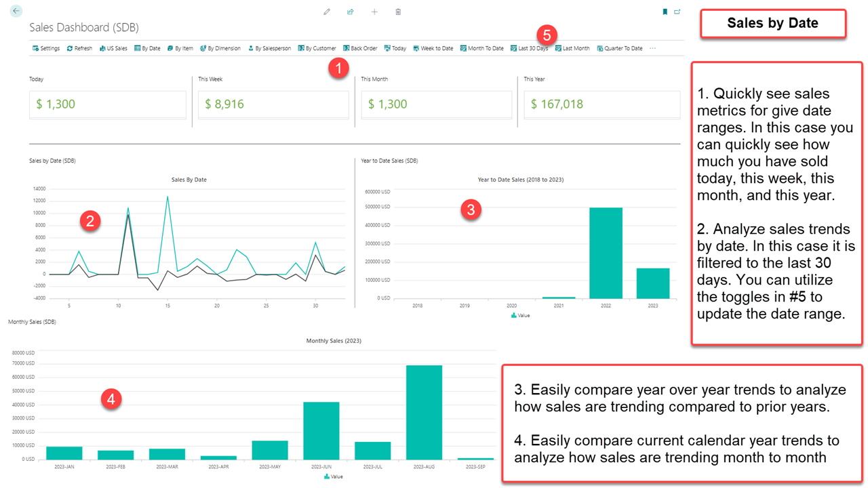Filter to Last 30 Days
Viewport: 868px width, 488px height.
coord(529,48)
